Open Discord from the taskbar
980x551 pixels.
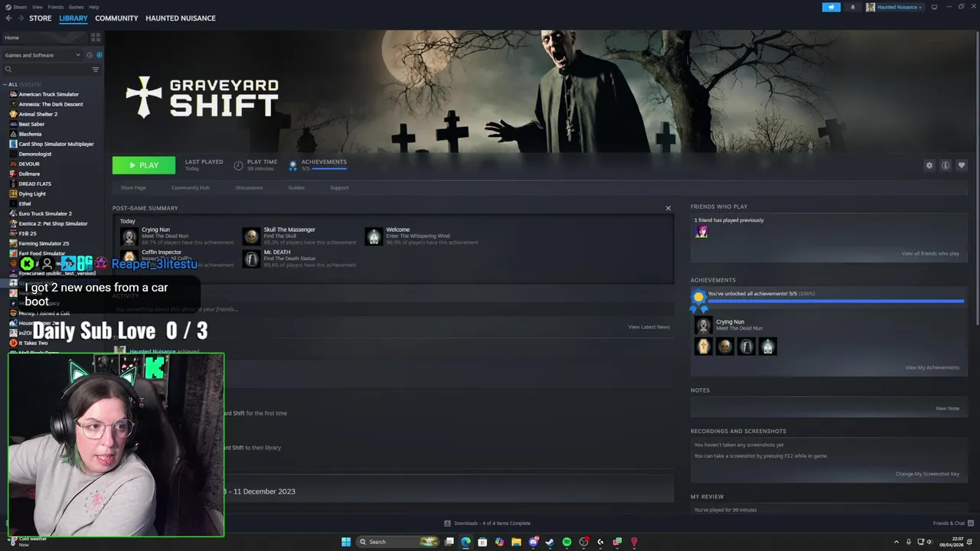click(x=534, y=542)
